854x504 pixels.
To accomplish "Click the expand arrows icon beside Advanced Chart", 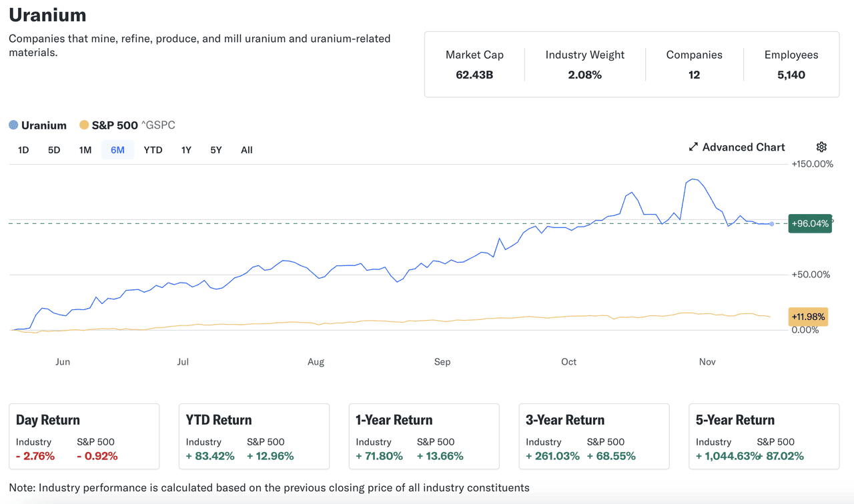I will (x=693, y=147).
